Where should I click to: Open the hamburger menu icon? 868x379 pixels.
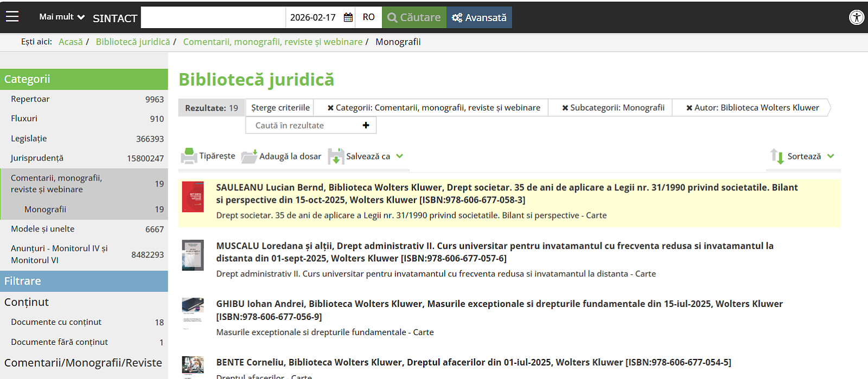pos(12,17)
